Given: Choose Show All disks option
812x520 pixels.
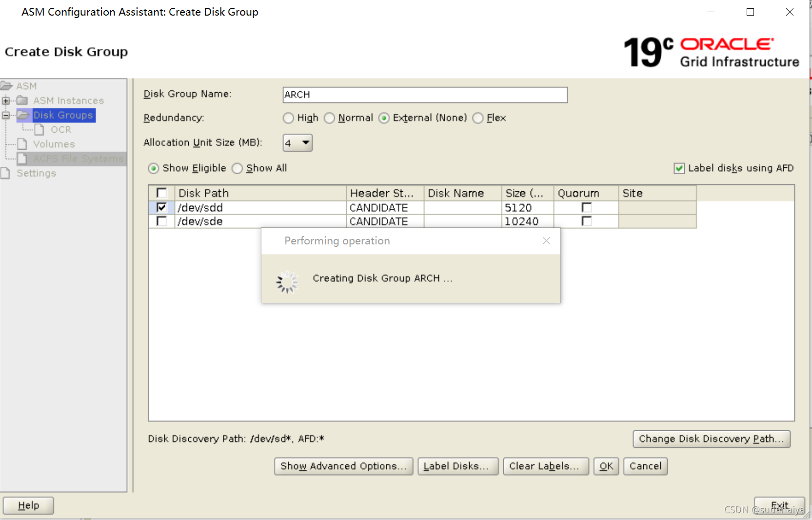Looking at the screenshot, I should [237, 168].
